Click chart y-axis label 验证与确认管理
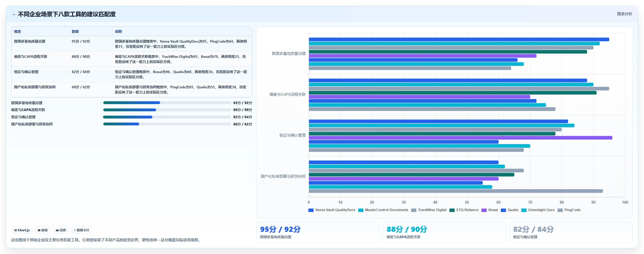644x254 pixels. pyautogui.click(x=292, y=135)
